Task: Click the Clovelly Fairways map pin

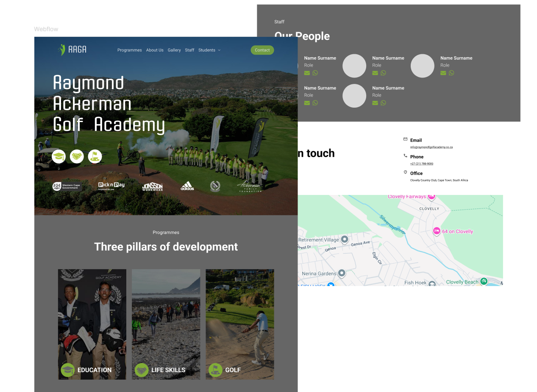Action: click(x=431, y=197)
